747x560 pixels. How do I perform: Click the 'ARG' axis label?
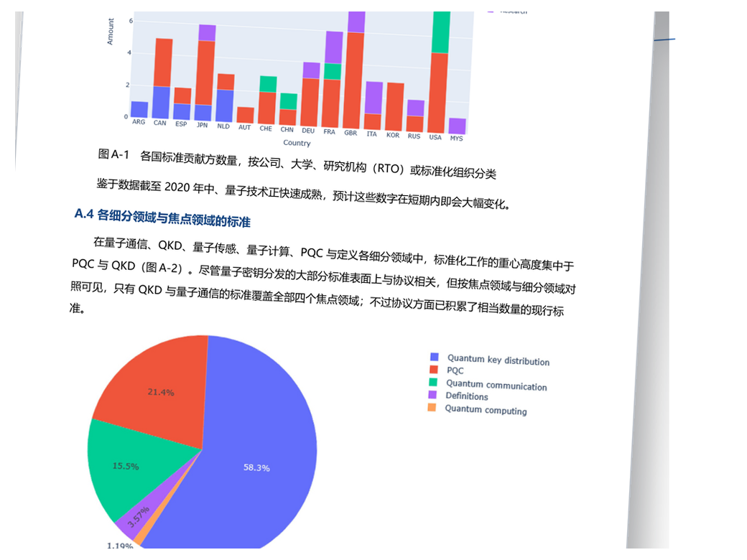click(139, 122)
